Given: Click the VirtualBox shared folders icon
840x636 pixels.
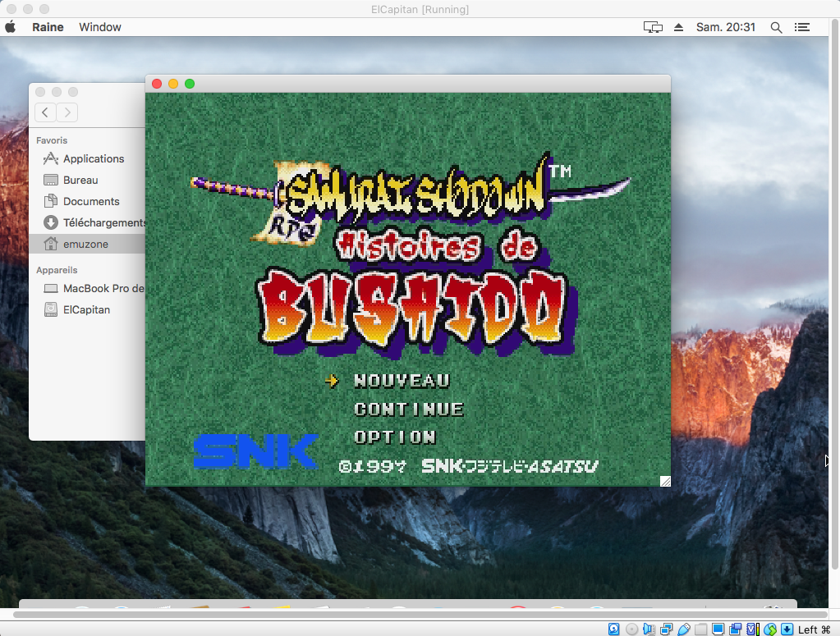Looking at the screenshot, I should coord(700,629).
